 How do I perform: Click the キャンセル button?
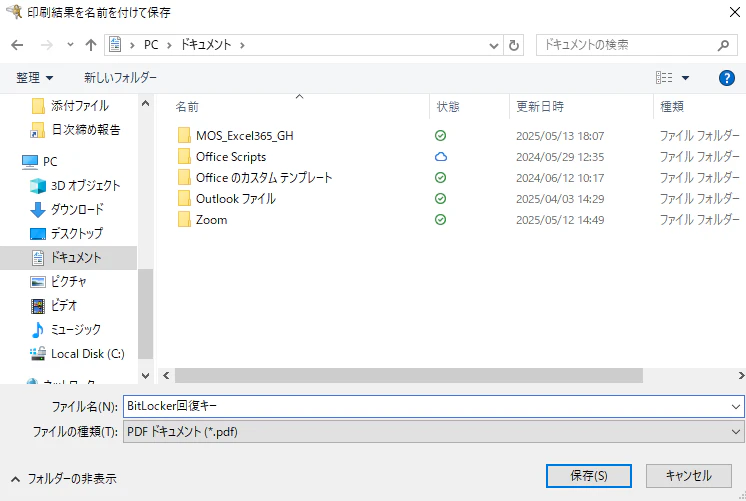(688, 476)
